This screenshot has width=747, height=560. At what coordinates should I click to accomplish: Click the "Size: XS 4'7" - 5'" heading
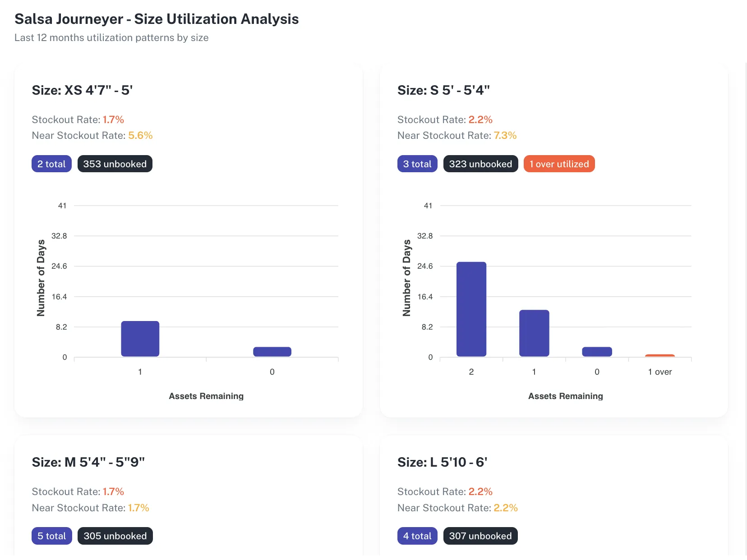coord(82,90)
